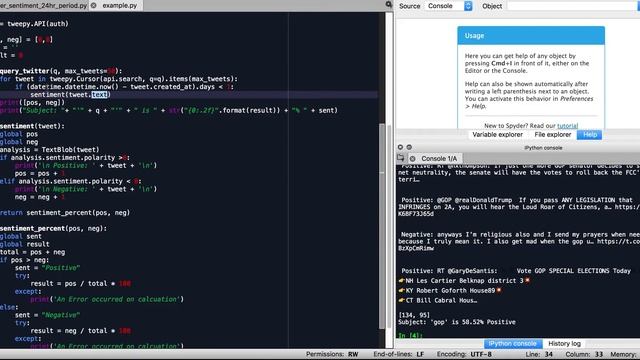Click the 'Column: 33' status entry

tap(584, 354)
